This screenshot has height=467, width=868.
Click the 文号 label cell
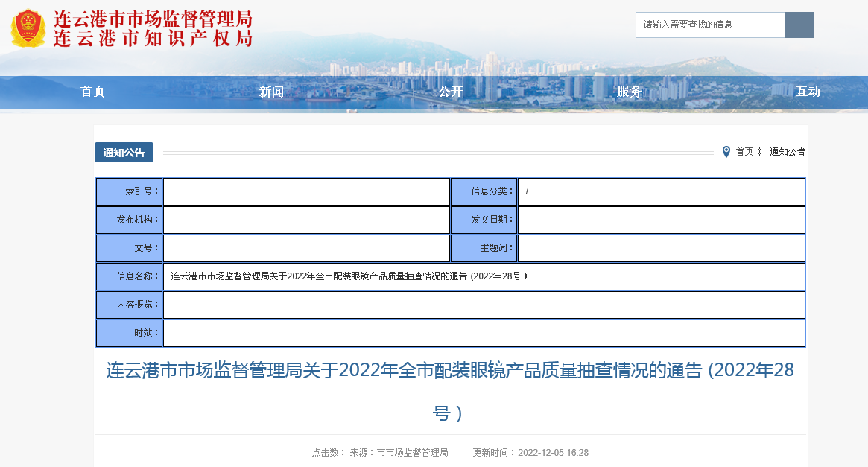point(130,248)
